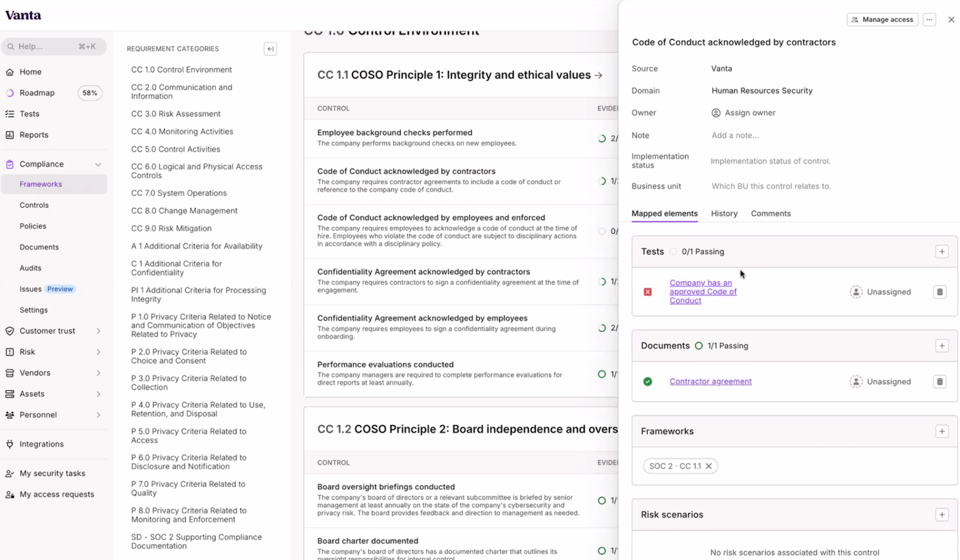Add a risk scenario with plus icon
Screen dimensions: 960x560
942,515
